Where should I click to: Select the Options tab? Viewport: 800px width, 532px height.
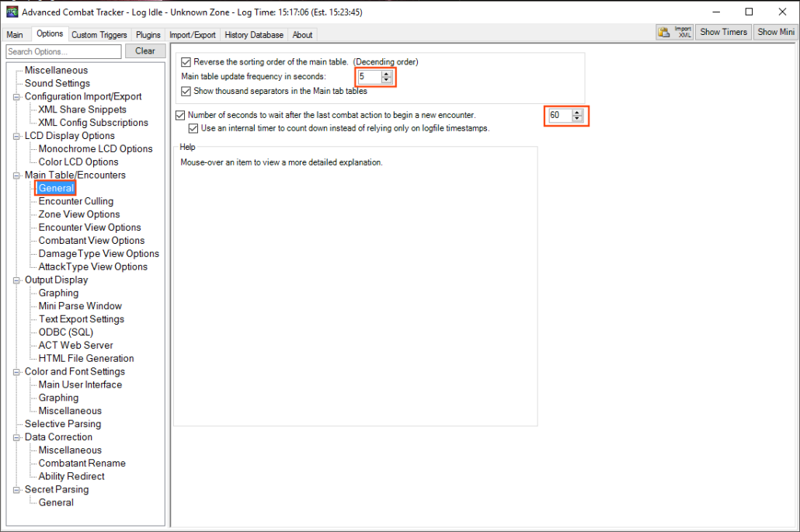[x=50, y=33]
